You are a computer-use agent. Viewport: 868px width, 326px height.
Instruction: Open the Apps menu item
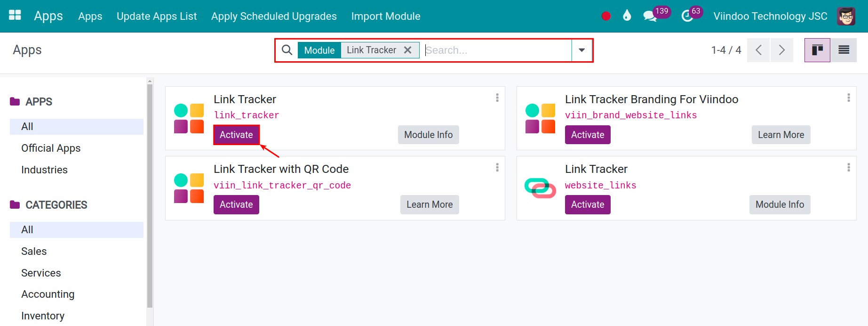pyautogui.click(x=90, y=16)
